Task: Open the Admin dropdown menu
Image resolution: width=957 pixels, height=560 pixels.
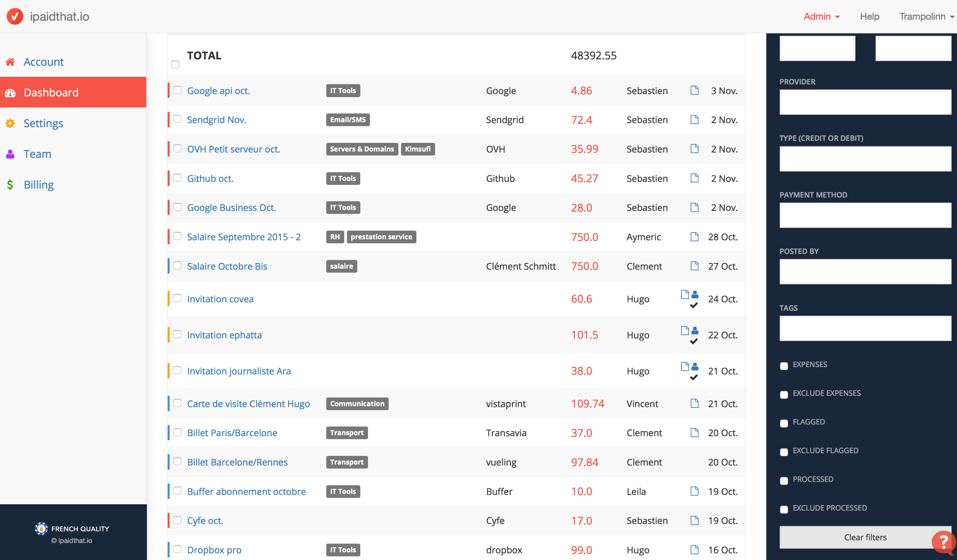Action: tap(821, 16)
